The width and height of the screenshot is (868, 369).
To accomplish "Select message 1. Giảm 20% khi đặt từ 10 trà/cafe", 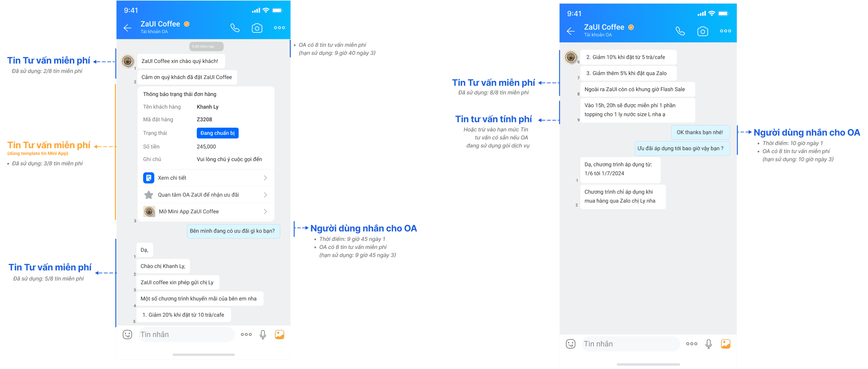I will (x=184, y=315).
